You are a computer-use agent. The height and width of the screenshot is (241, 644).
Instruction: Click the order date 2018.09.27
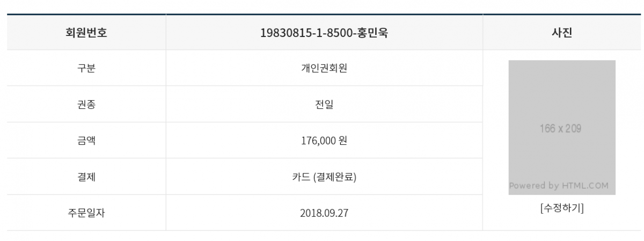(324, 213)
